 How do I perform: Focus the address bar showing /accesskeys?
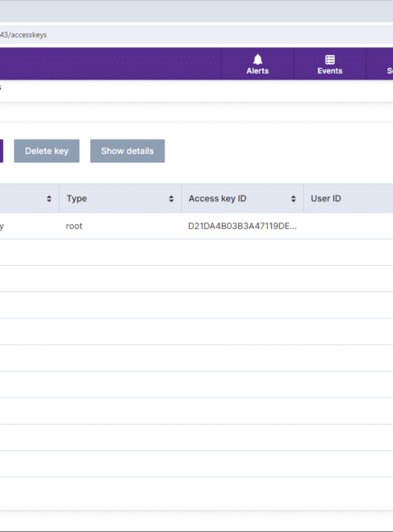196,34
